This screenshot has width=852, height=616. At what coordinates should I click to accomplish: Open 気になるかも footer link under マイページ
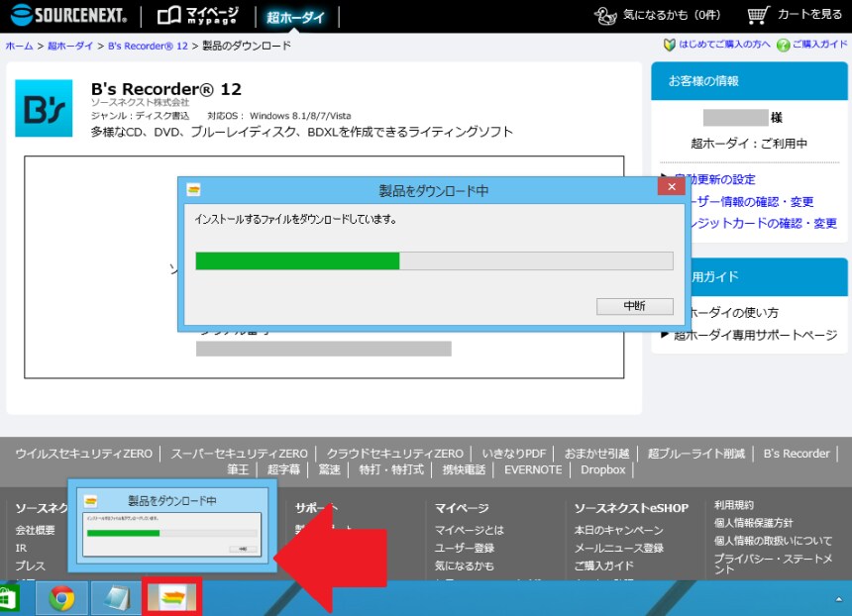tap(464, 565)
